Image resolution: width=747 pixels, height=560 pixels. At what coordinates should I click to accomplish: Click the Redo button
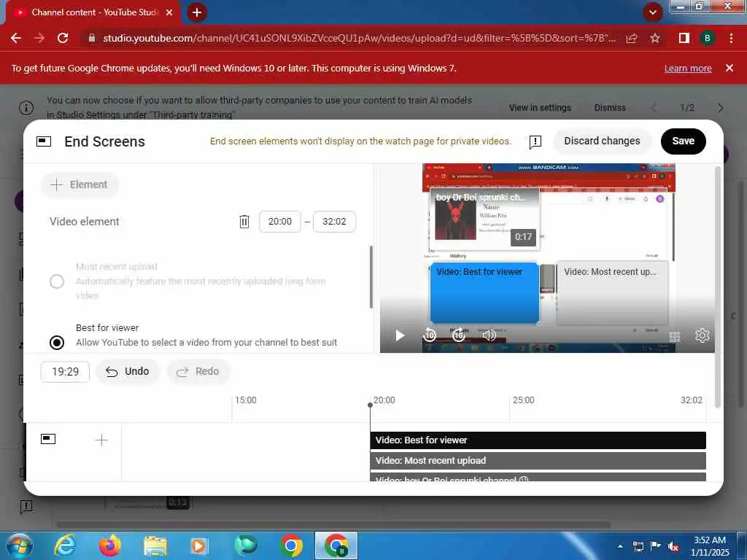click(198, 371)
